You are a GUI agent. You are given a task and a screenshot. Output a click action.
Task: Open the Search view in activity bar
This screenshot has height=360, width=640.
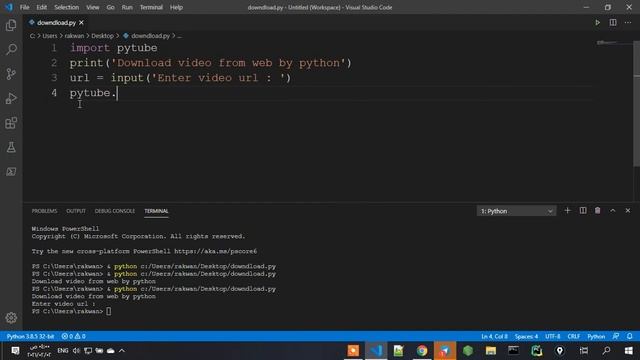coord(11,50)
